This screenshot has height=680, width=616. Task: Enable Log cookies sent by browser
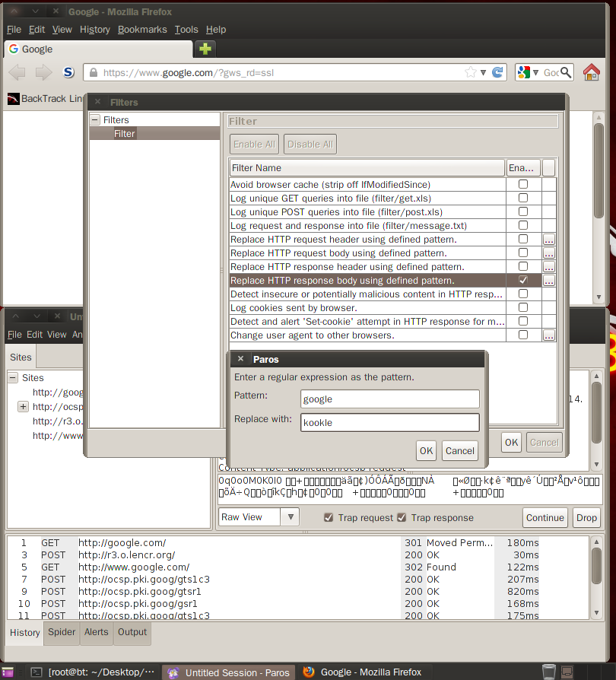pos(523,307)
